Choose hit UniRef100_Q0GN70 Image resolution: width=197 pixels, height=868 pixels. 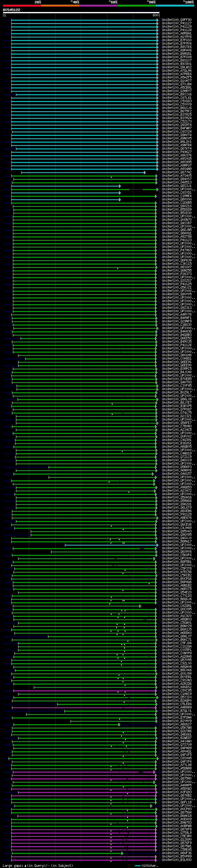click(x=176, y=220)
